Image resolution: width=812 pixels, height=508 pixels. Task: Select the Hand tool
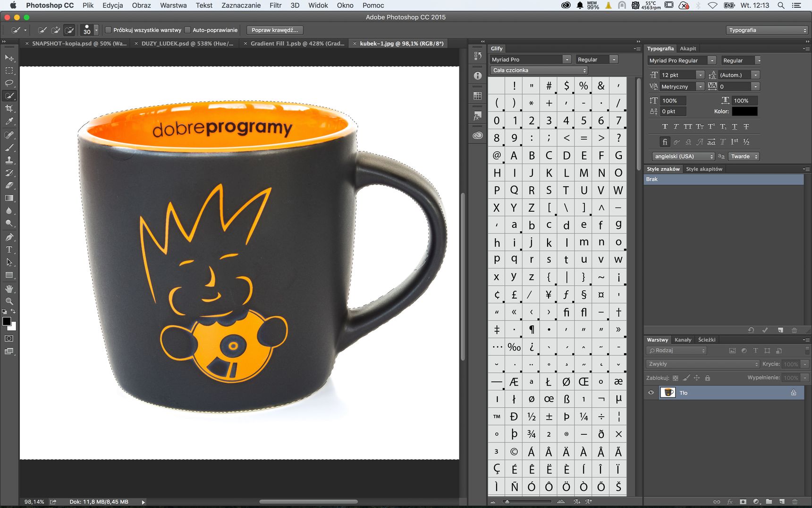pyautogui.click(x=9, y=289)
